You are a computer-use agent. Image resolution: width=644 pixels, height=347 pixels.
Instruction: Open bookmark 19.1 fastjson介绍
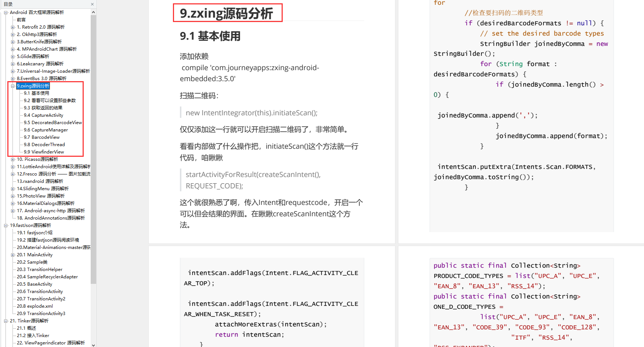(35, 233)
